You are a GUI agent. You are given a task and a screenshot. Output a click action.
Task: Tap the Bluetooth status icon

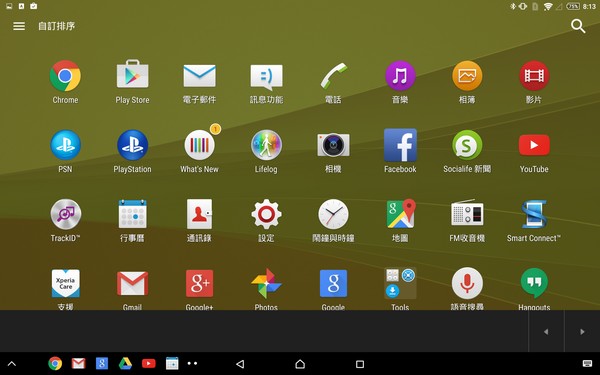tap(513, 7)
